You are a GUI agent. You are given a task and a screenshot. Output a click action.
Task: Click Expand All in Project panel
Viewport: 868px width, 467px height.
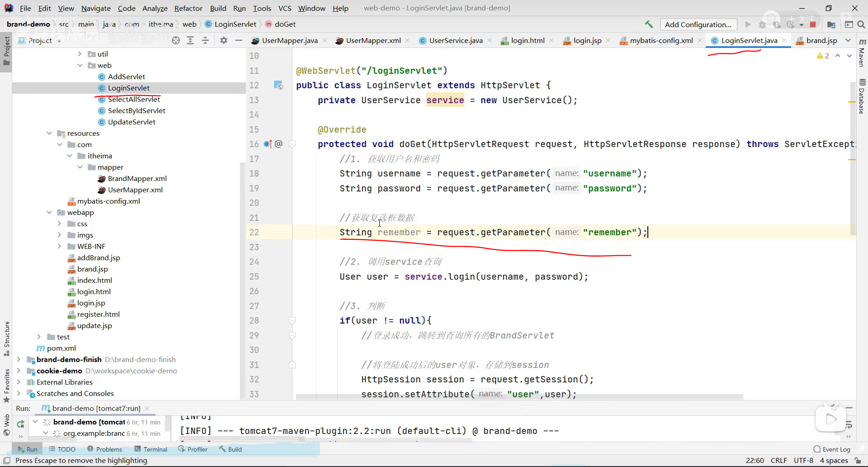(190, 40)
